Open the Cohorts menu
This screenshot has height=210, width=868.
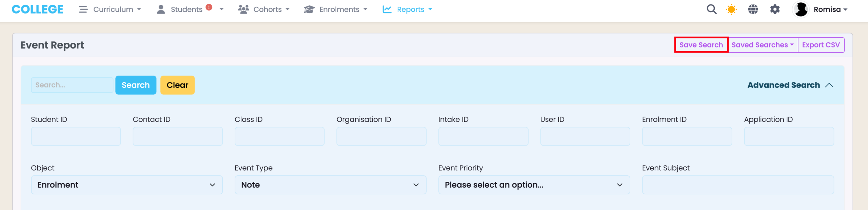pos(264,9)
